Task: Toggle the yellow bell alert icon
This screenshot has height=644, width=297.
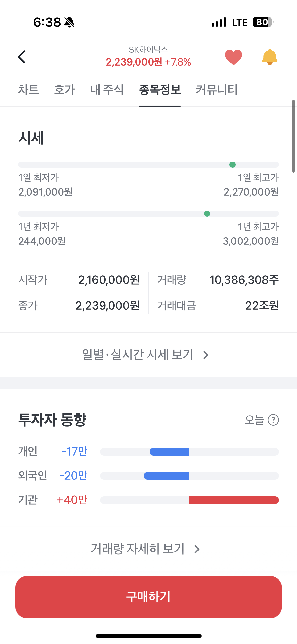Action: pyautogui.click(x=270, y=57)
